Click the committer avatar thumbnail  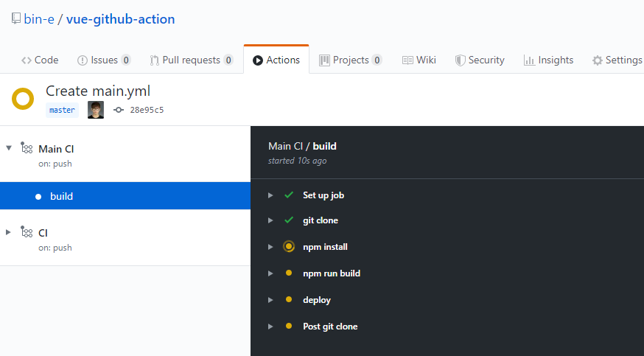point(96,110)
